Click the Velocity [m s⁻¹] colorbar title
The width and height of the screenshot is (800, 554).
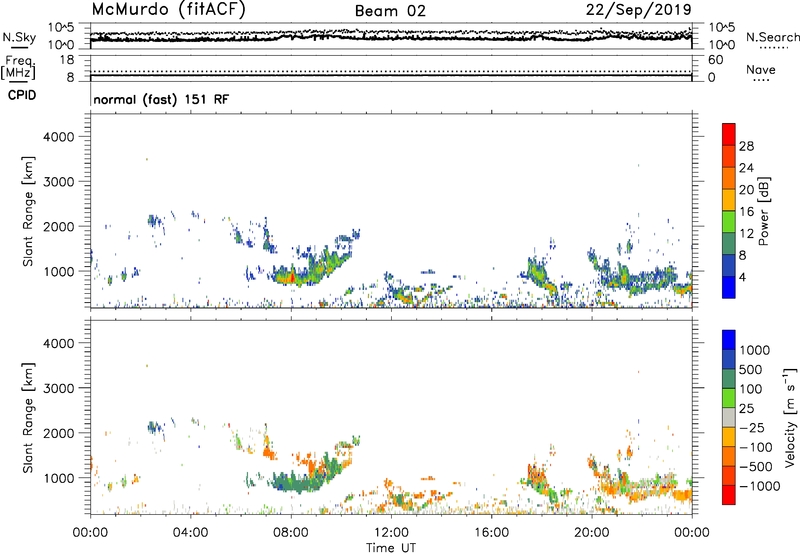790,417
